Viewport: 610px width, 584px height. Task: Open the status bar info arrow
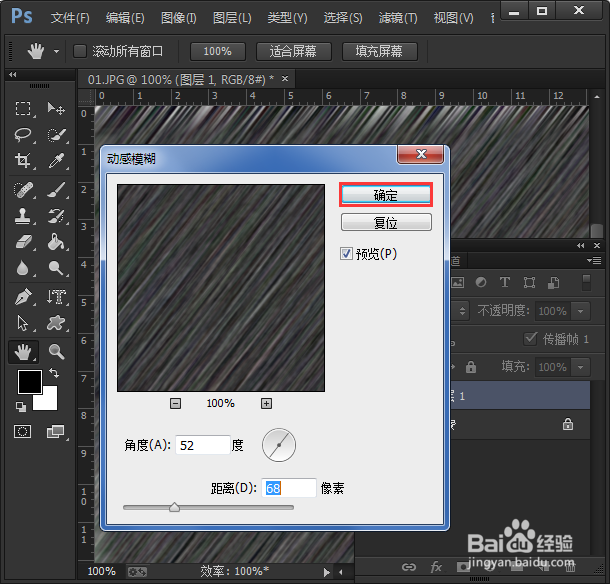point(326,572)
